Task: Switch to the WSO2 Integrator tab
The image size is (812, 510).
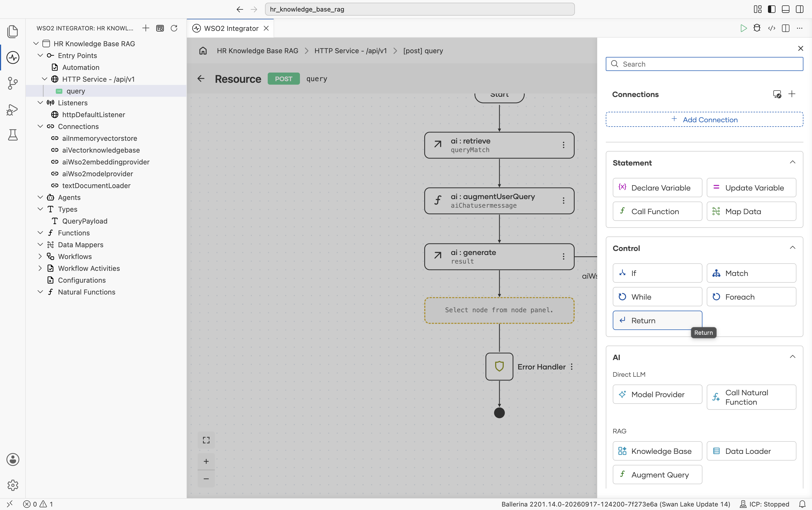Action: [x=231, y=28]
